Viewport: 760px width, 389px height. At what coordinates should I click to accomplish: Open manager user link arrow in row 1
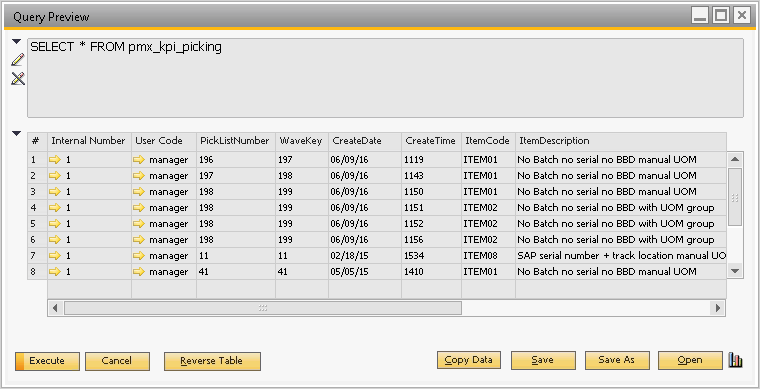(x=139, y=159)
